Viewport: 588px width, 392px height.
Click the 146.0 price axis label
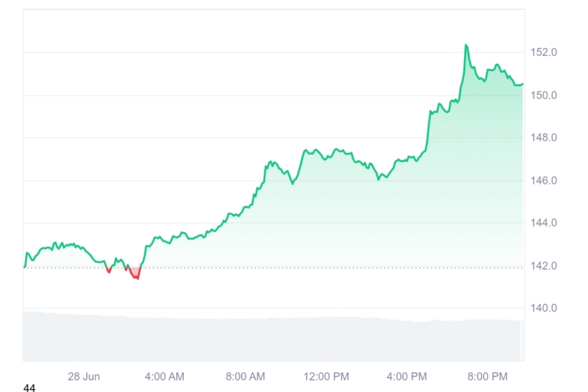click(545, 181)
